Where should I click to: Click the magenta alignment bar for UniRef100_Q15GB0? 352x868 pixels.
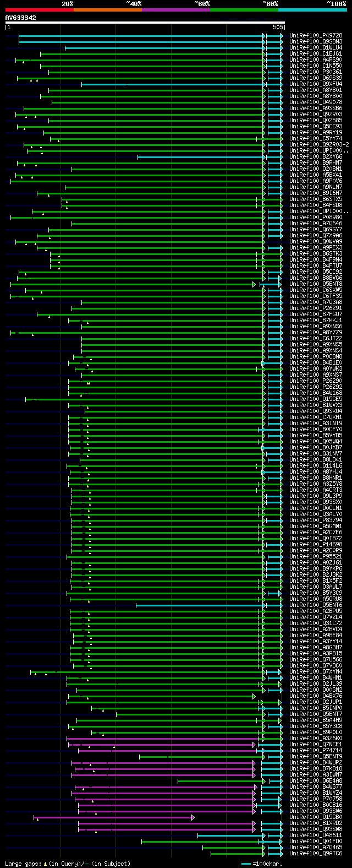114,817
